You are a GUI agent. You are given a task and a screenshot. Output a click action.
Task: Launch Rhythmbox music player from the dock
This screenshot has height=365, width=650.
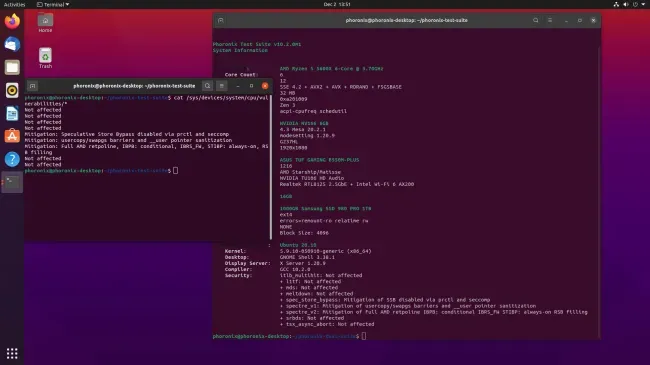tap(12, 90)
